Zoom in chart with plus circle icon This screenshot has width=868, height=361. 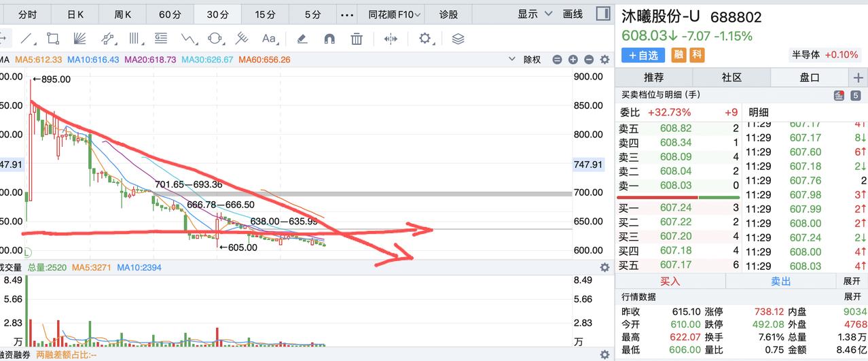pos(573,60)
